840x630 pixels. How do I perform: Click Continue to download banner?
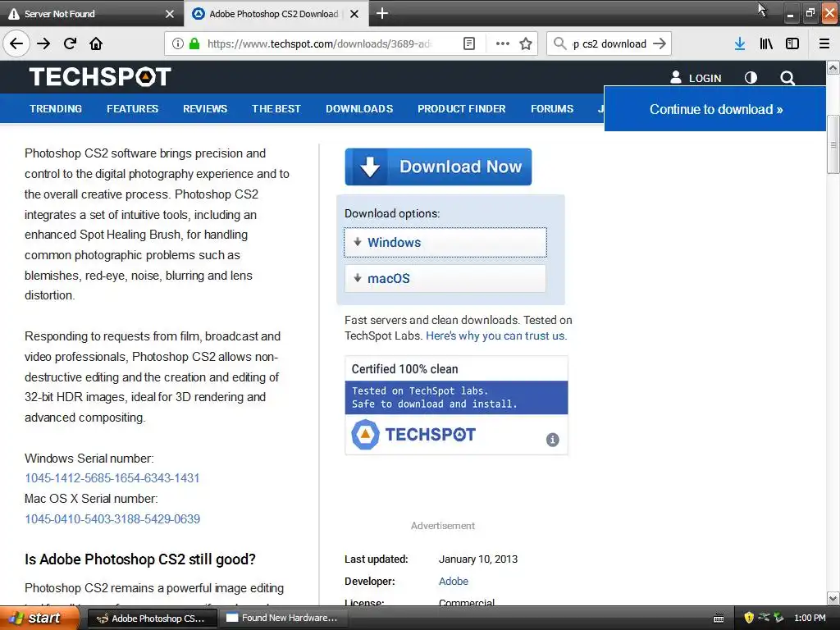715,109
